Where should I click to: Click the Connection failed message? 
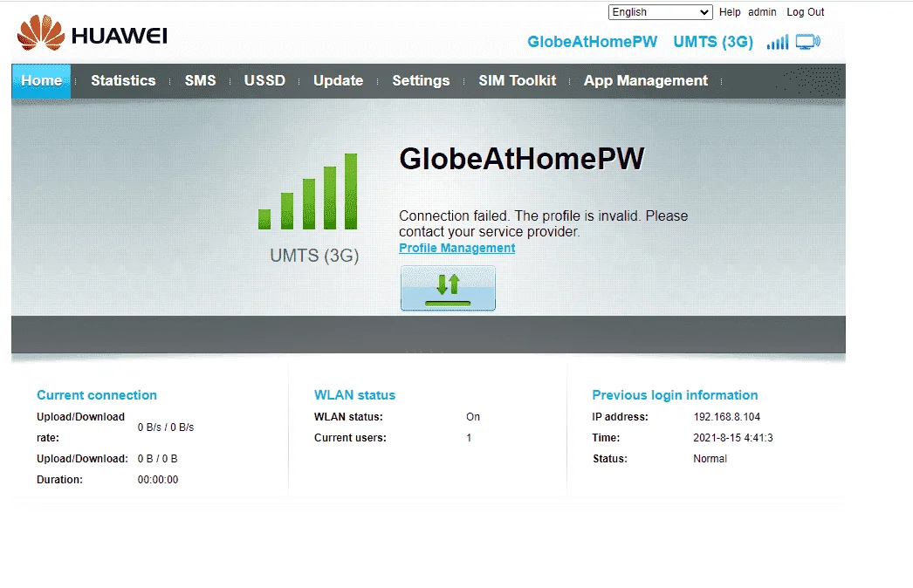[543, 223]
